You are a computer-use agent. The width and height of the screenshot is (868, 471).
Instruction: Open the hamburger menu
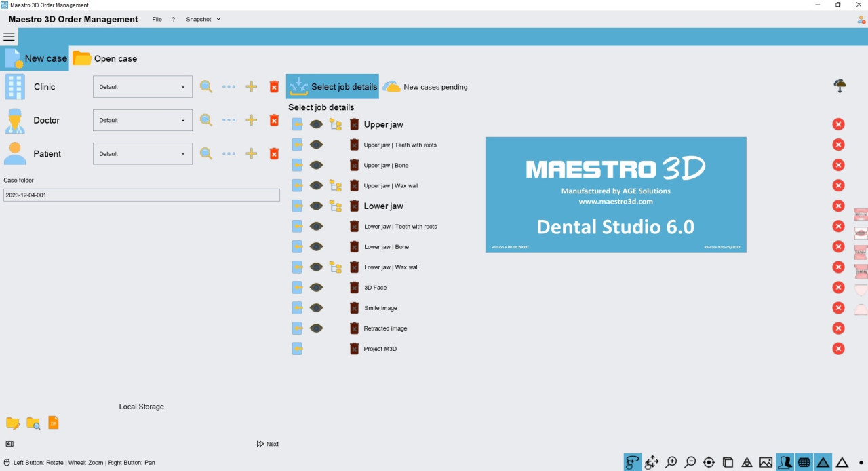9,37
